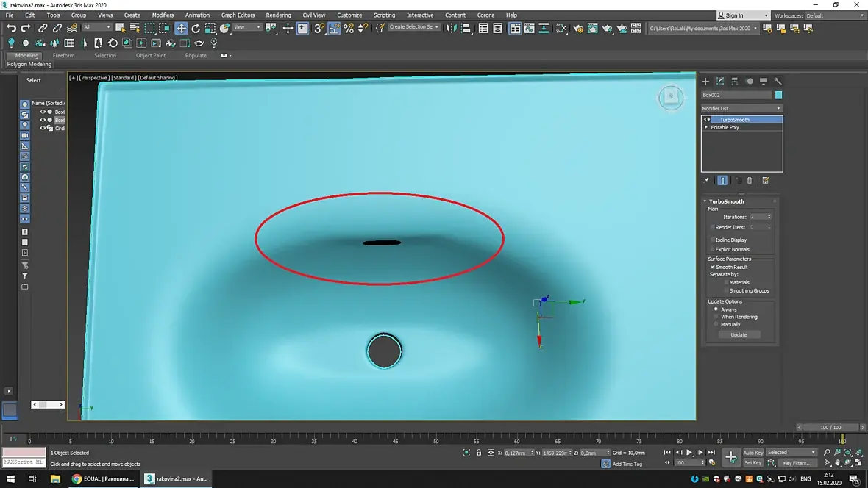Click the Pin Stack icon
This screenshot has height=488, width=868.
(707, 181)
